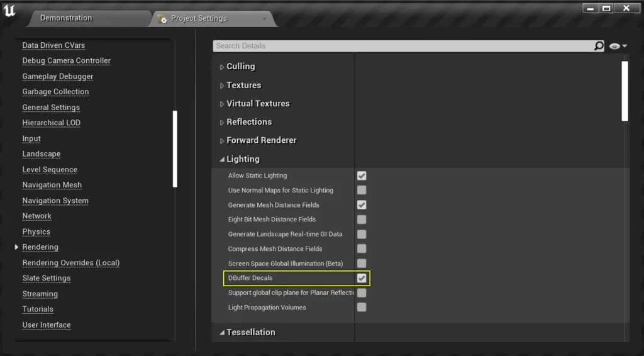The image size is (644, 356).
Task: Open the Navigation Mesh settings
Action: (x=52, y=185)
